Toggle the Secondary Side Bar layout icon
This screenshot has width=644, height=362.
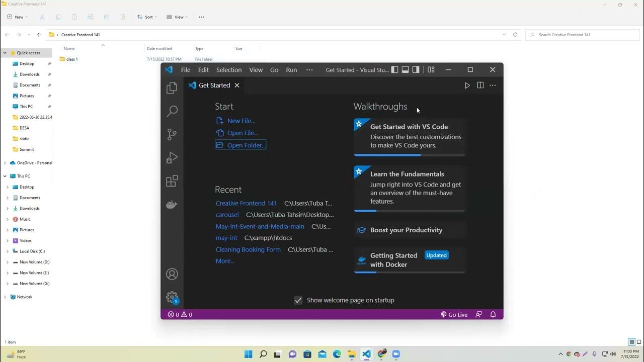pos(416,70)
